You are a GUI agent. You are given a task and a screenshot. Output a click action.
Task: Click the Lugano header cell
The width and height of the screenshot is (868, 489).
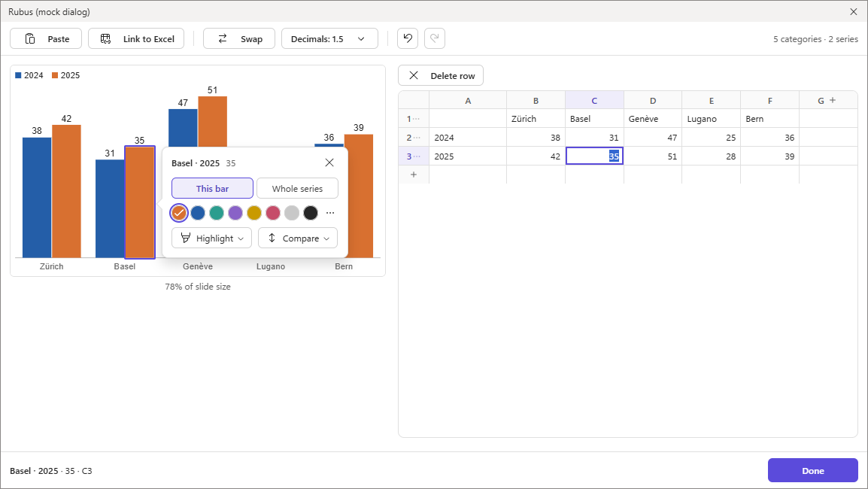coord(712,119)
